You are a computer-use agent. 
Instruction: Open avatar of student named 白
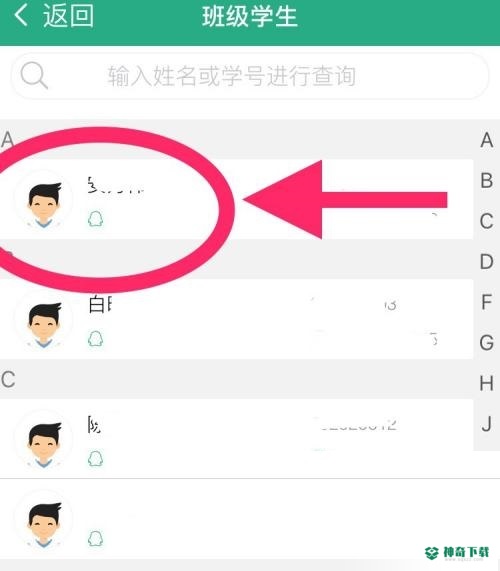click(x=44, y=320)
